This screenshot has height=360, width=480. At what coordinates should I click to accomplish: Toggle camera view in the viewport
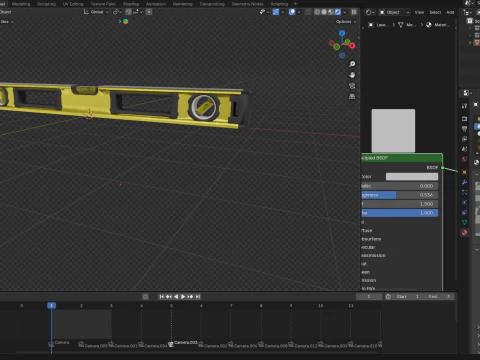tap(352, 86)
